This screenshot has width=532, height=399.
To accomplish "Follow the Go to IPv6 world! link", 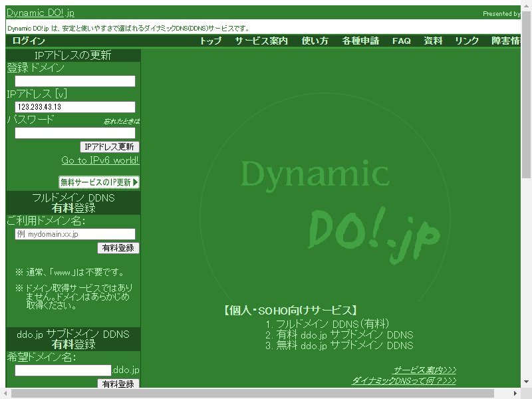I will point(100,160).
